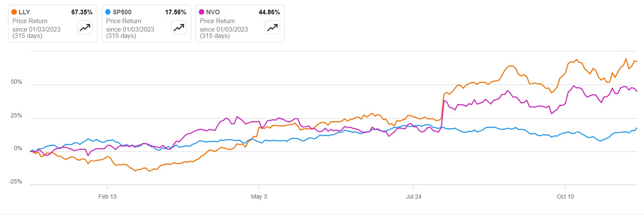Click the blue SP500 color dot

[x=108, y=12]
